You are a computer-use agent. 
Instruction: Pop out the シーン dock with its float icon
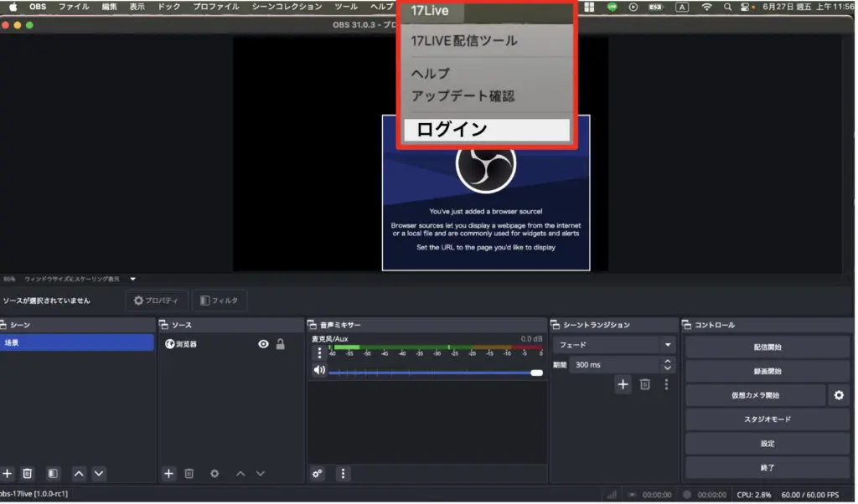[x=3, y=326]
